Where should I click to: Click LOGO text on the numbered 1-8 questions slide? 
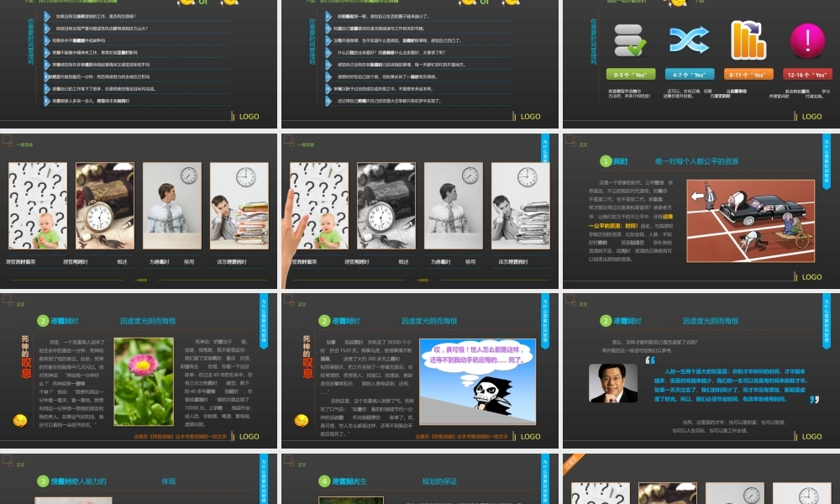coord(249,116)
